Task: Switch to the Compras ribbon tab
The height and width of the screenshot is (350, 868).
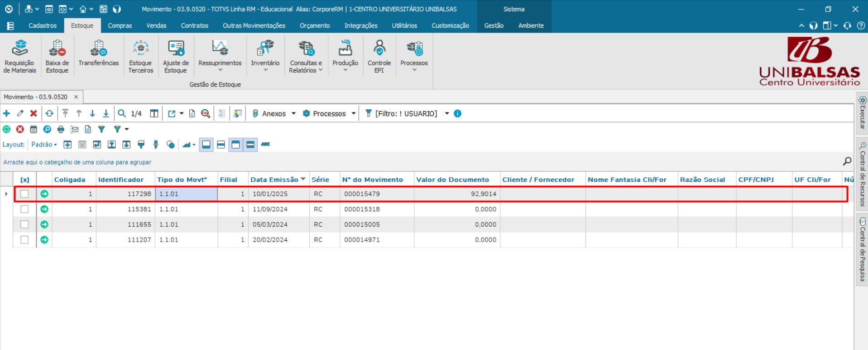Action: pos(120,26)
